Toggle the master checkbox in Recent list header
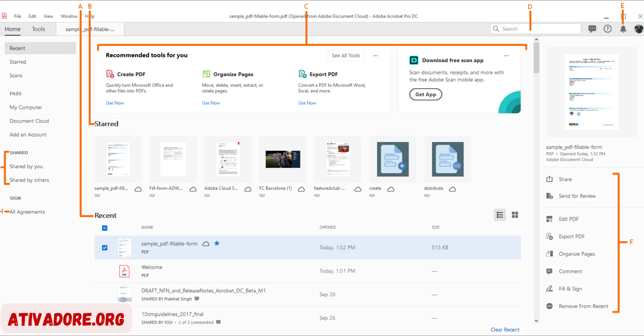 pyautogui.click(x=104, y=228)
